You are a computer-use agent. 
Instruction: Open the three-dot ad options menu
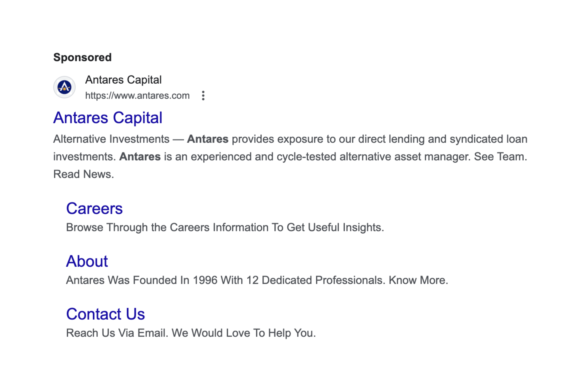coord(203,96)
